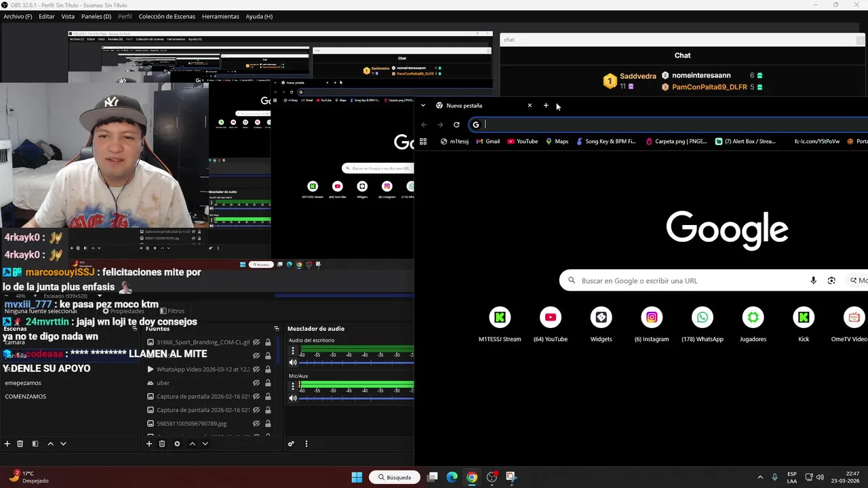This screenshot has height=488, width=868.
Task: Go back in Chrome navigation
Action: [x=424, y=125]
